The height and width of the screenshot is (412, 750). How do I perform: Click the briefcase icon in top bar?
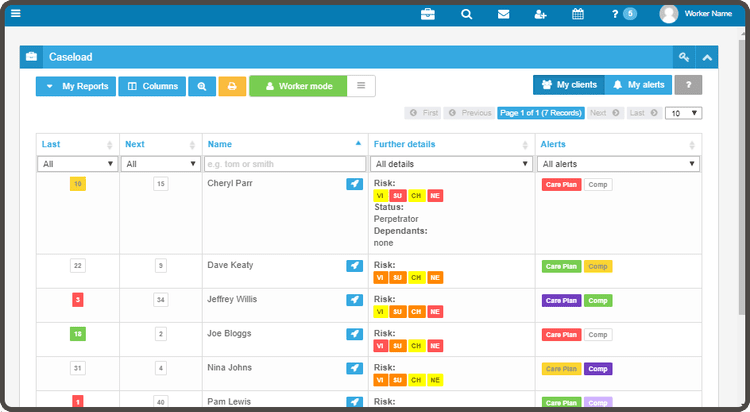(428, 14)
